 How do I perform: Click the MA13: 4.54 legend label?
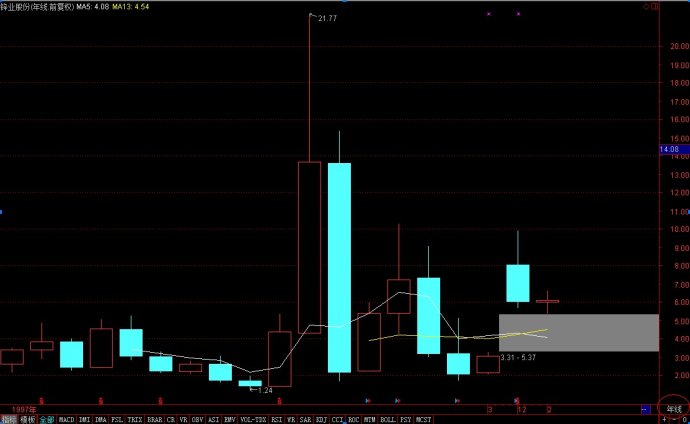[x=132, y=7]
